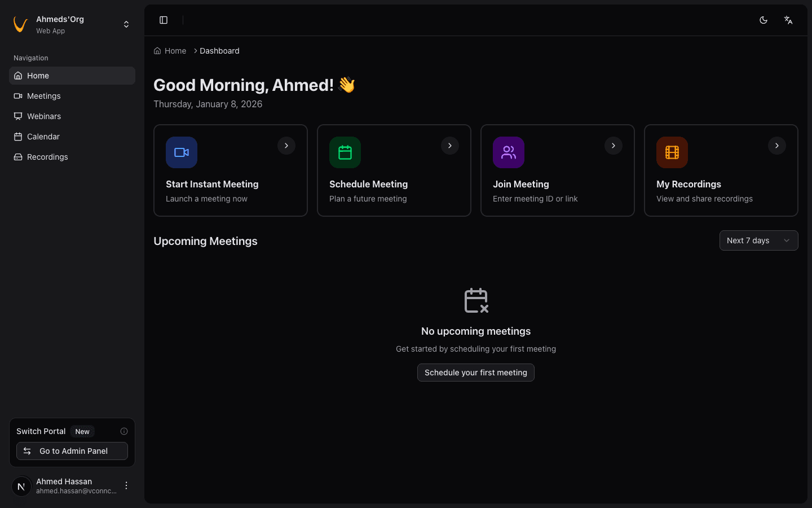The width and height of the screenshot is (812, 508).
Task: Open Recordings in the sidebar
Action: coord(72,157)
